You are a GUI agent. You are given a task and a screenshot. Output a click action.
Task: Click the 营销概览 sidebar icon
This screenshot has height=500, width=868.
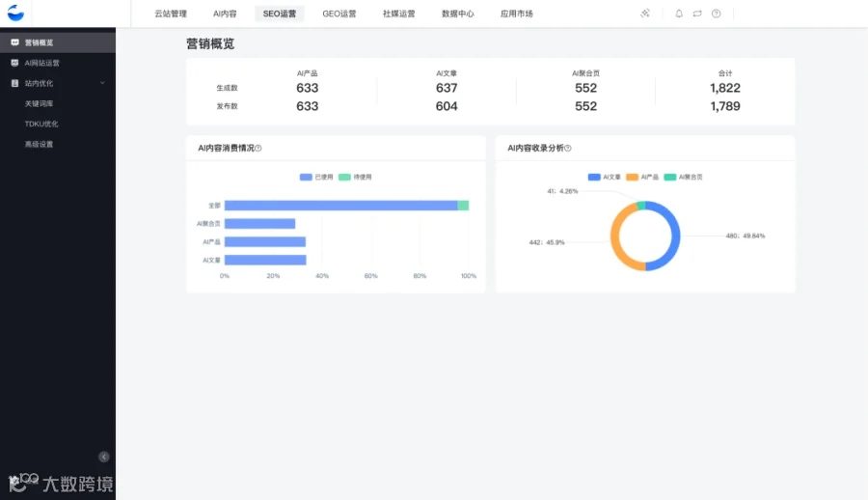tap(14, 42)
